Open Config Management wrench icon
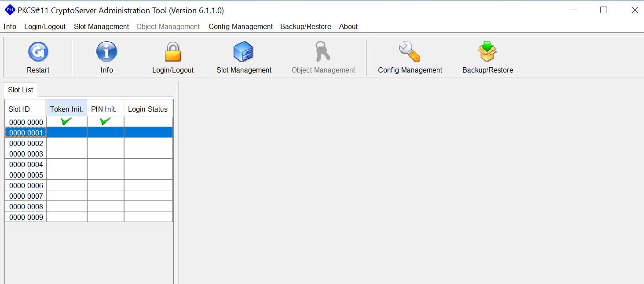Screen dimensions: 644x284 pyautogui.click(x=410, y=52)
